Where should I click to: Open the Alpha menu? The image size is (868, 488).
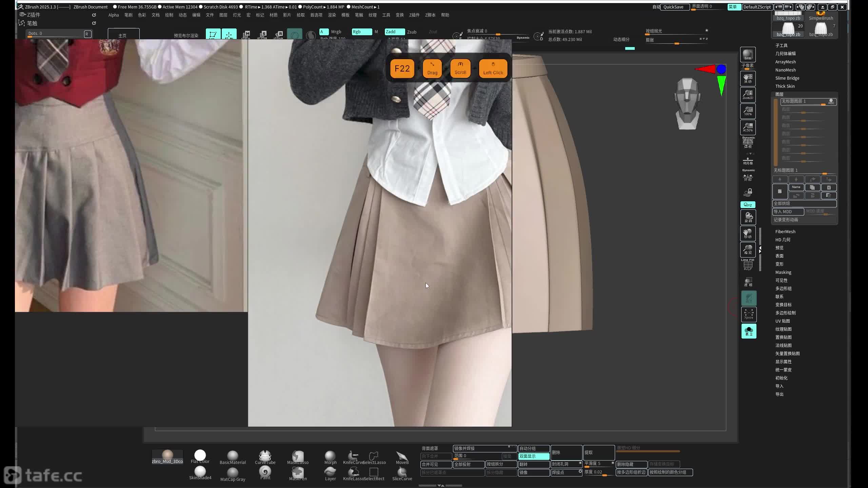tap(114, 15)
